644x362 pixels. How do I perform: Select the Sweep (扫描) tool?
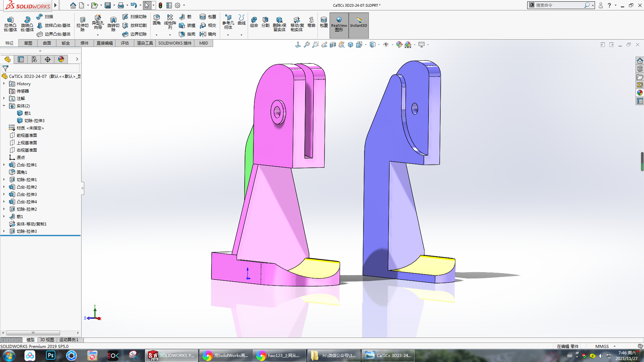tap(45, 16)
